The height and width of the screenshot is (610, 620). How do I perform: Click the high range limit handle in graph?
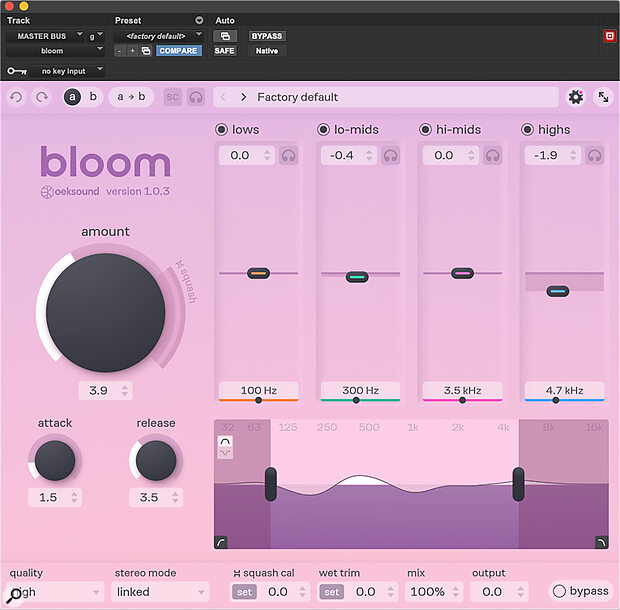(518, 484)
